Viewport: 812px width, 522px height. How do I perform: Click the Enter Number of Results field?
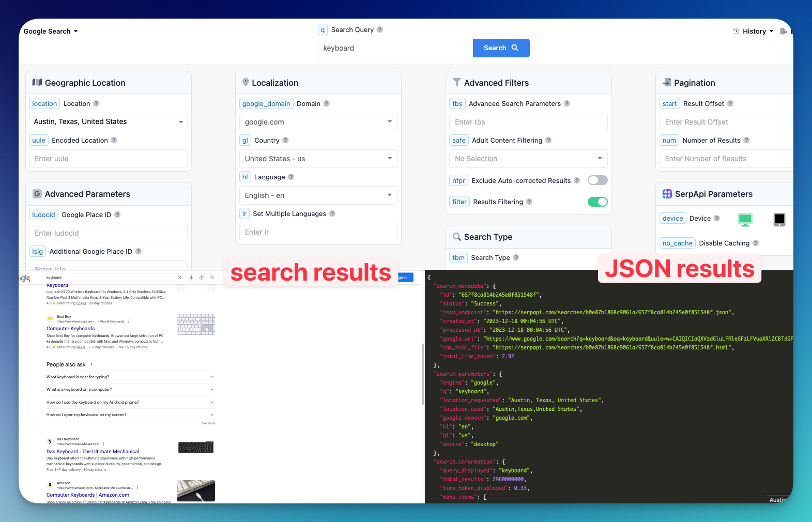(726, 159)
